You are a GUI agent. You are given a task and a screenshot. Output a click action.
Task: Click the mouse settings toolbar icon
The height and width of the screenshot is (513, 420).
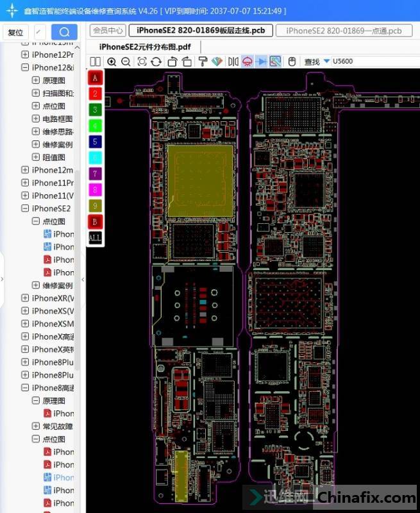pyautogui.click(x=292, y=62)
